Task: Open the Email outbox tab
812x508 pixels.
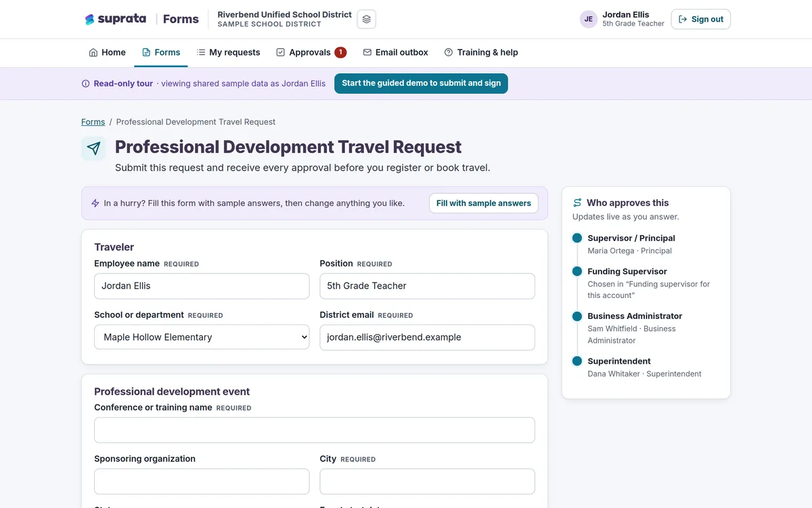Action: 395,52
